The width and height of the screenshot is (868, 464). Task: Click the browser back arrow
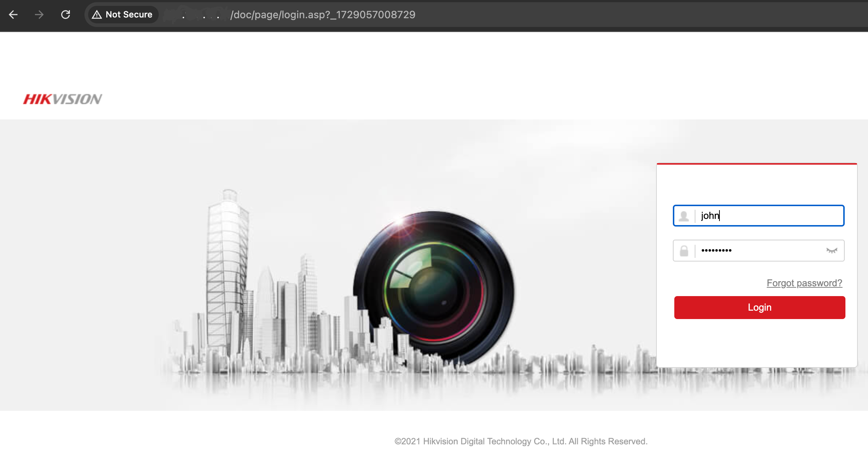coord(13,15)
